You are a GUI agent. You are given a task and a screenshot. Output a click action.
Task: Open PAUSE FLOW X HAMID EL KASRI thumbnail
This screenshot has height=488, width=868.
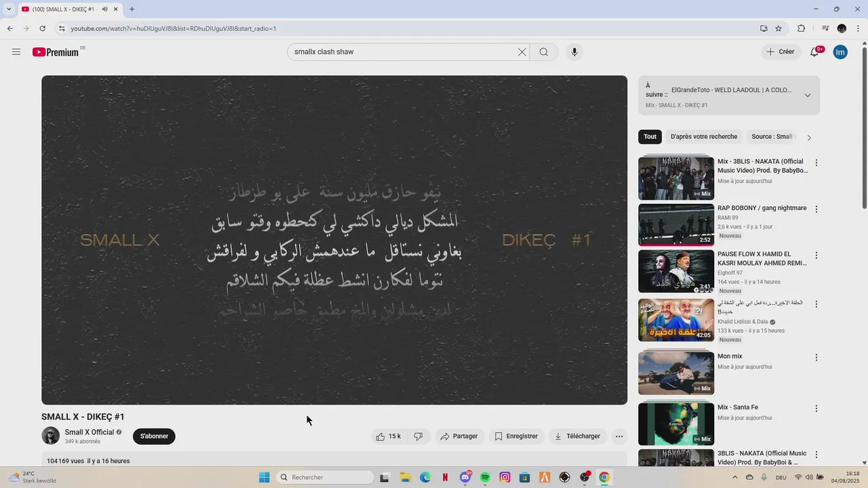[x=676, y=271]
